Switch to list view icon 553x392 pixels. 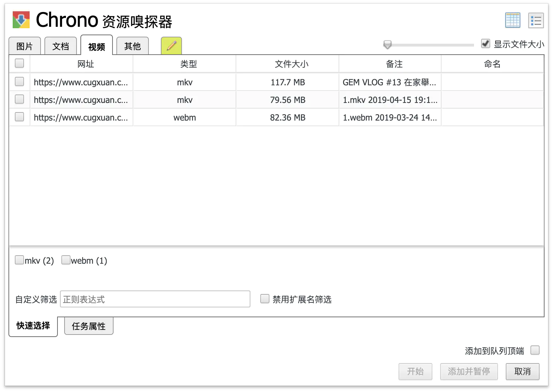coord(536,20)
